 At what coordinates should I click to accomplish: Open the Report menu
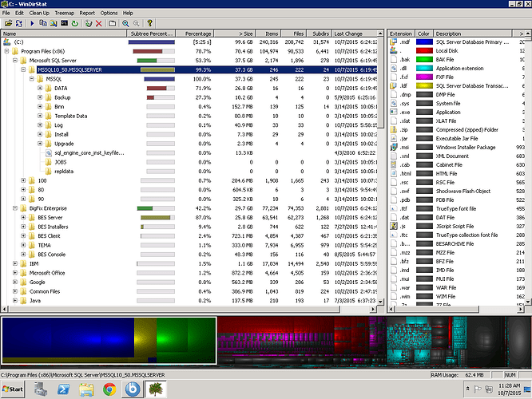click(x=87, y=13)
